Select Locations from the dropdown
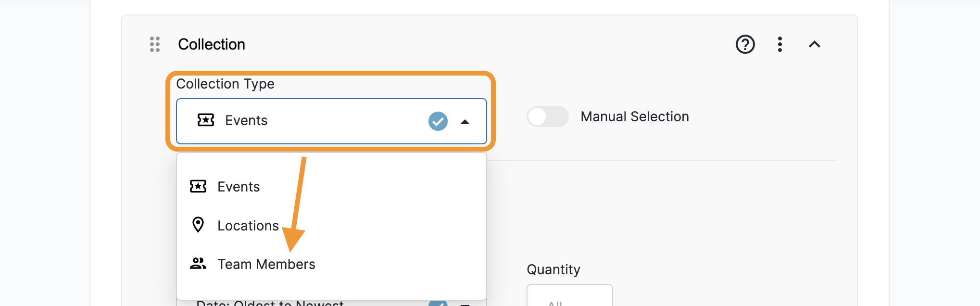The height and width of the screenshot is (306, 980). pyautogui.click(x=248, y=225)
